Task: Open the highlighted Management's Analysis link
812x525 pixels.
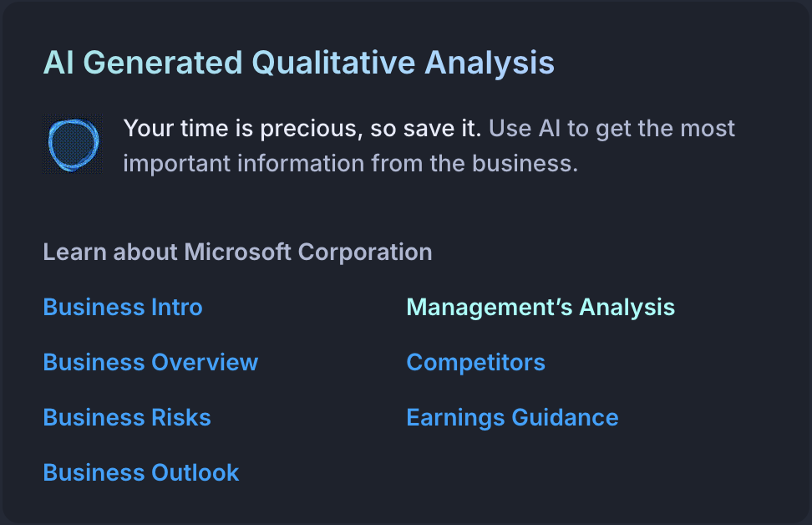Action: (x=540, y=308)
